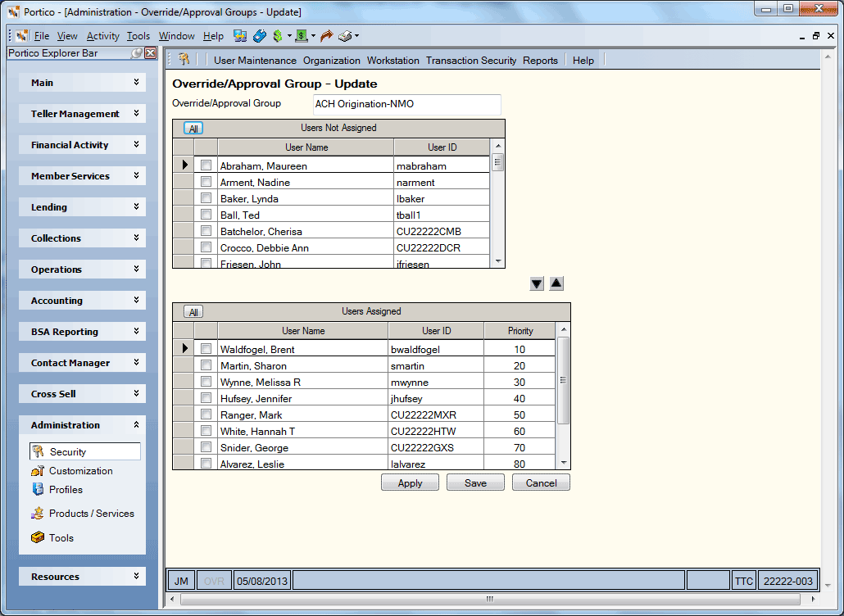Click the monitors exchange toolbar icon
The width and height of the screenshot is (844, 616).
pos(240,36)
